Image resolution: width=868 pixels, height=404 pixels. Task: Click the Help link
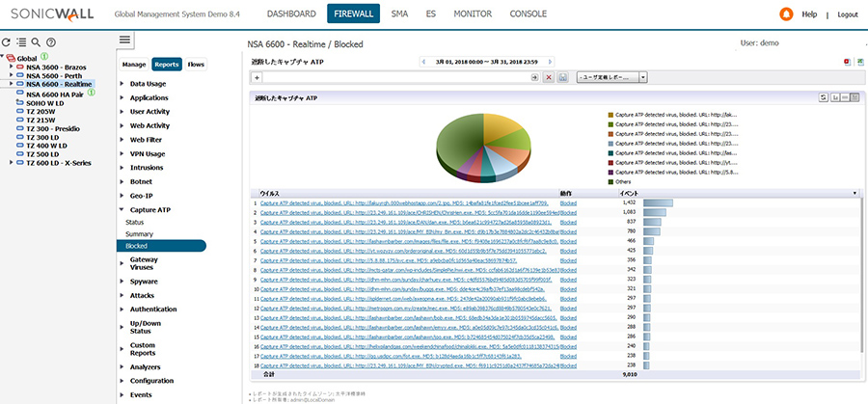coord(809,14)
